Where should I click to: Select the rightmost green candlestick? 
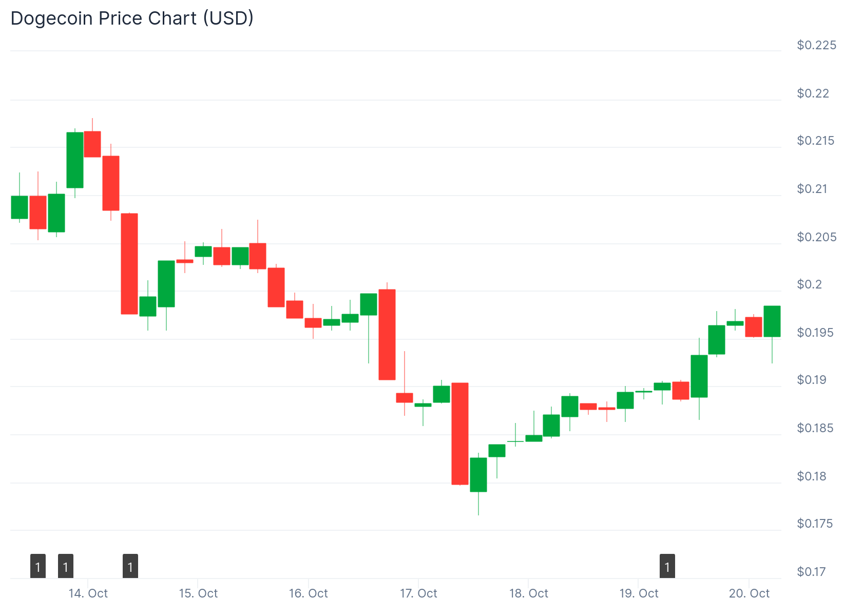[772, 321]
